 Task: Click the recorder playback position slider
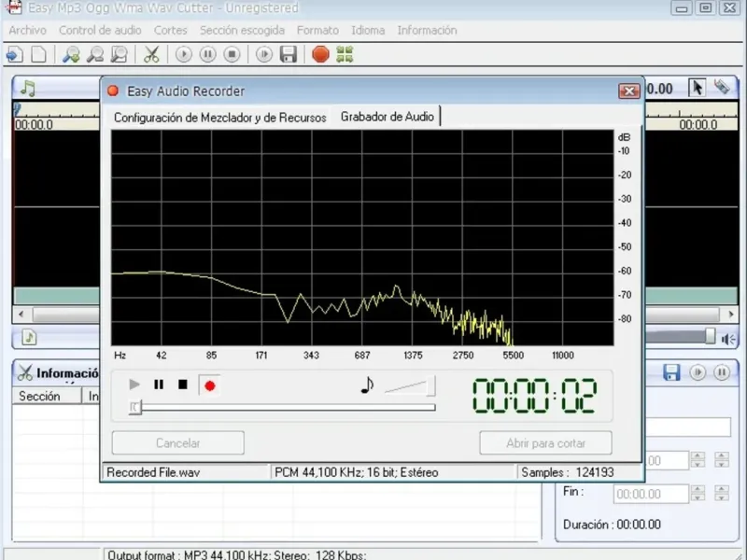tap(136, 407)
